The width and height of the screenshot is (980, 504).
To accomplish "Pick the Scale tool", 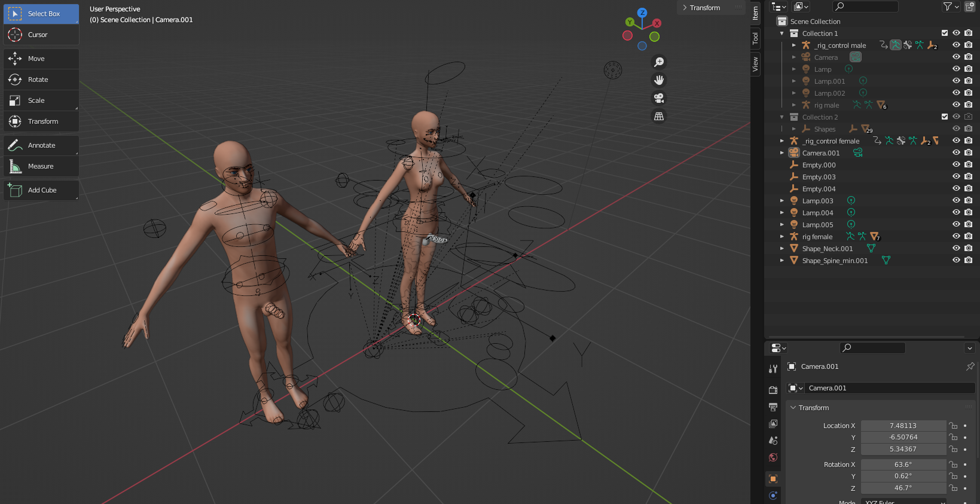I will coord(41,100).
